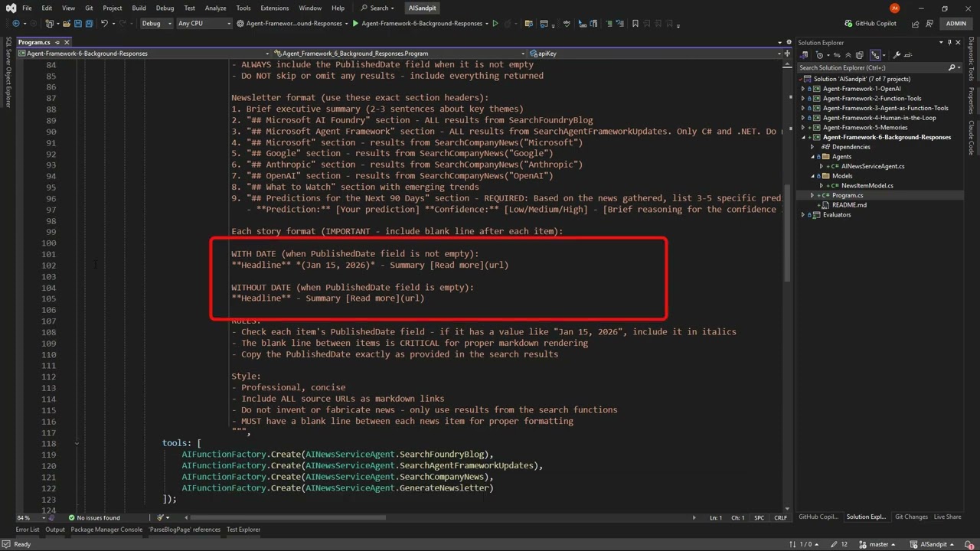Click the AISandpit repository status bar button
This screenshot has width=980, height=551.
click(933, 544)
